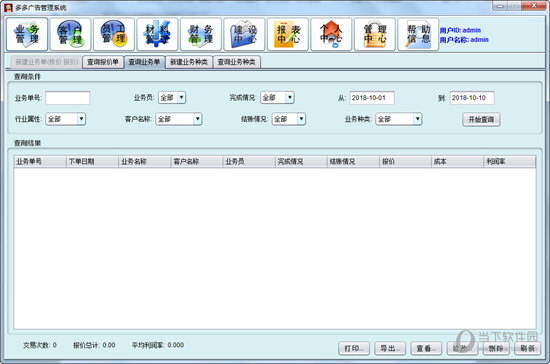Sort by 业务单号 column header
The image size is (550, 364).
coord(40,161)
